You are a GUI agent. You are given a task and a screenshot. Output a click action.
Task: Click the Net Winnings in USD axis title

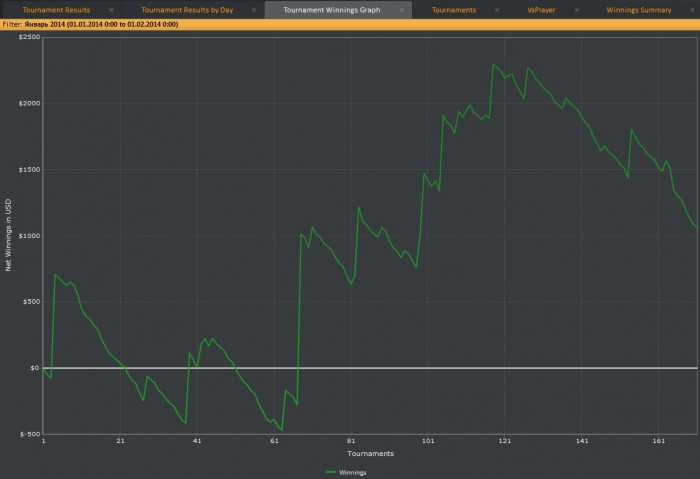(x=8, y=235)
